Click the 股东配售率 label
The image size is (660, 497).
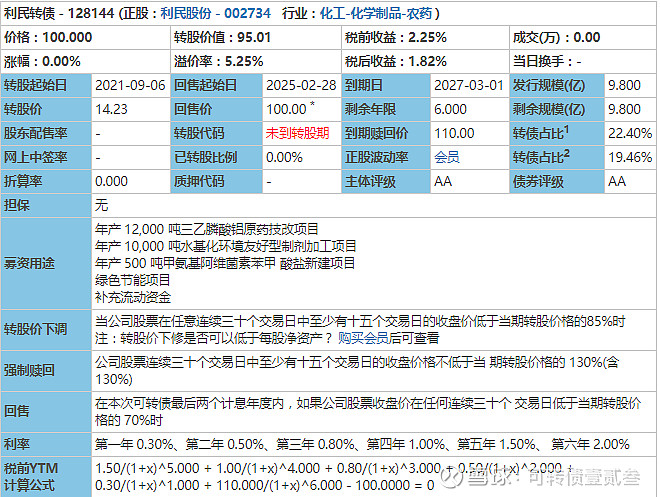35,133
